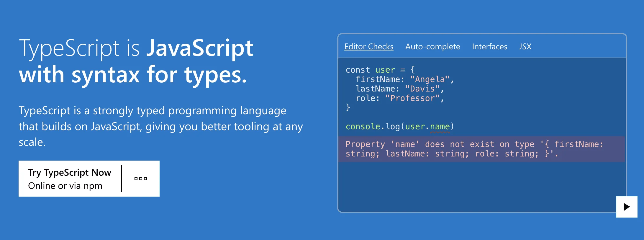The height and width of the screenshot is (240, 644).
Task: Click the error message starting 'Property 'name' does not exist'
Action: coord(481,149)
